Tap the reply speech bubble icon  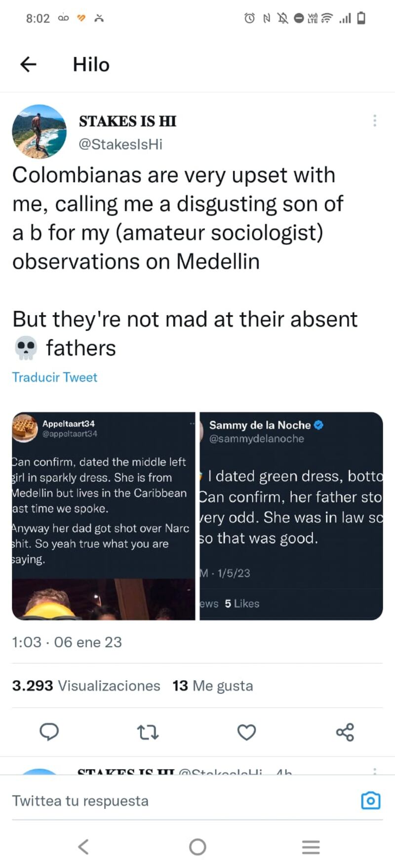click(x=49, y=732)
